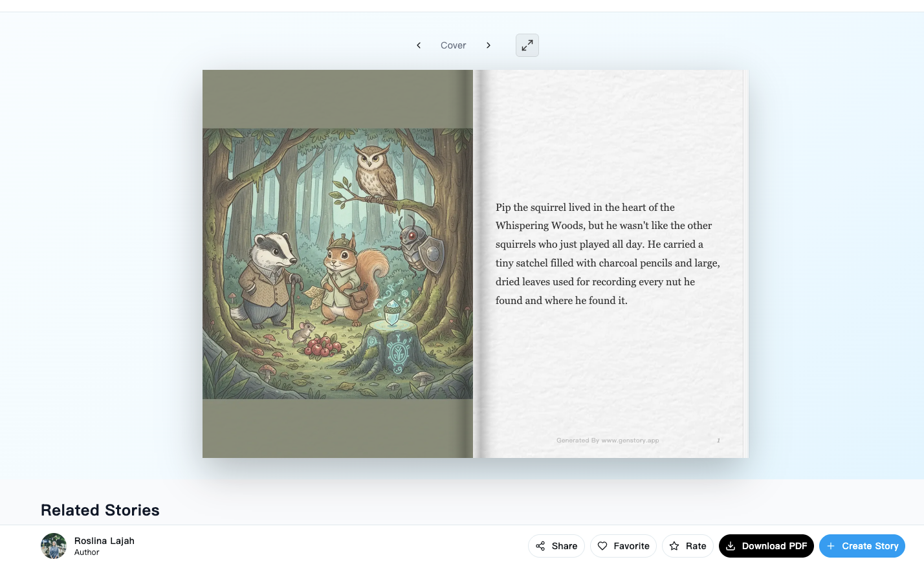Open Roslina Lajah's profile avatar
This screenshot has width=924, height=566.
pyautogui.click(x=54, y=546)
